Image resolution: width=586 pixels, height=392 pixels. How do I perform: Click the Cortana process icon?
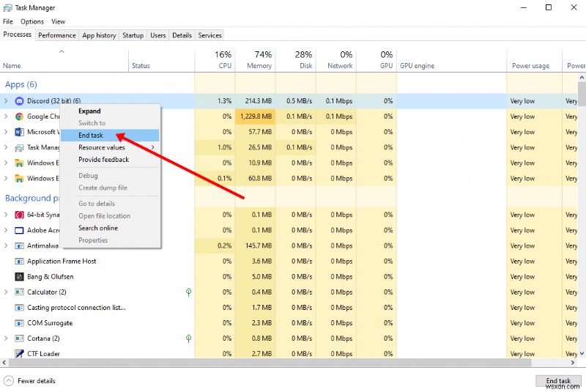[x=19, y=339]
